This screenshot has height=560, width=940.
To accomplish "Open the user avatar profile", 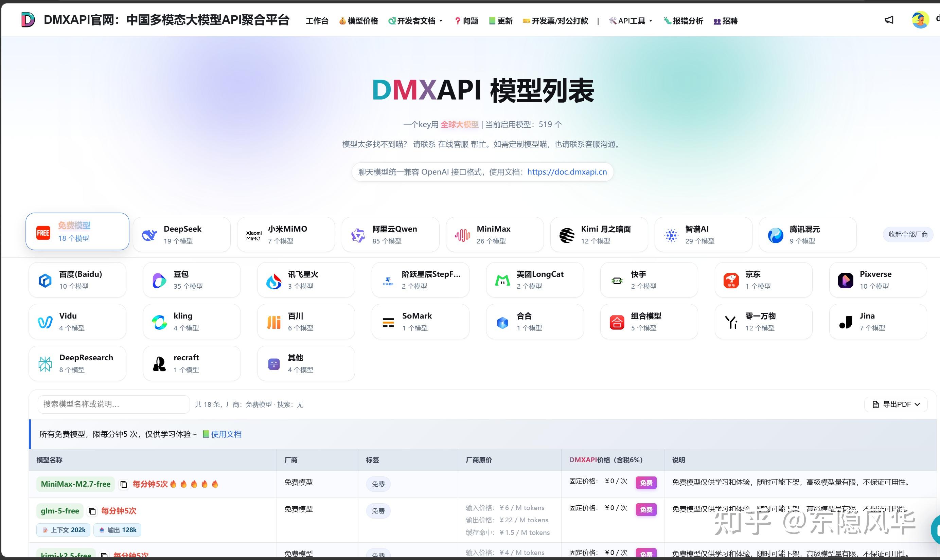I will (x=920, y=20).
